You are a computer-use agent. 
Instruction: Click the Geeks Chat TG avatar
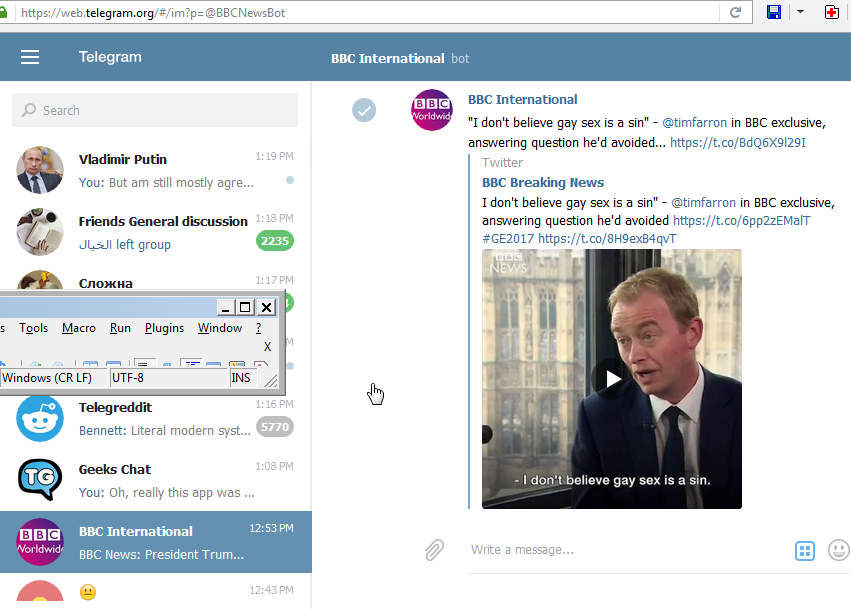(40, 480)
